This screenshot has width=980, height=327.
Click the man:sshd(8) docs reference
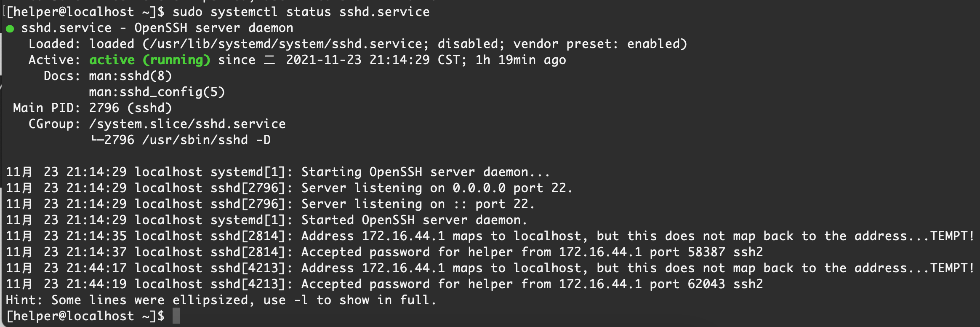(130, 76)
